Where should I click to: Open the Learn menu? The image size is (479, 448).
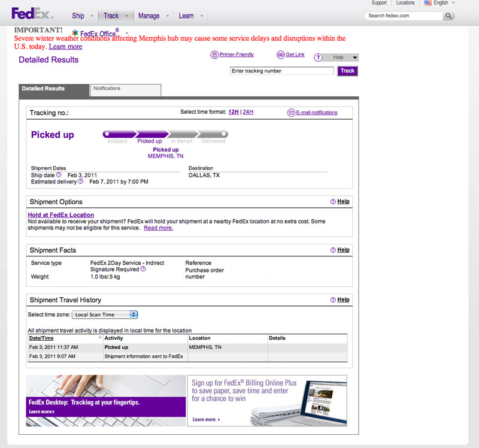pyautogui.click(x=186, y=16)
